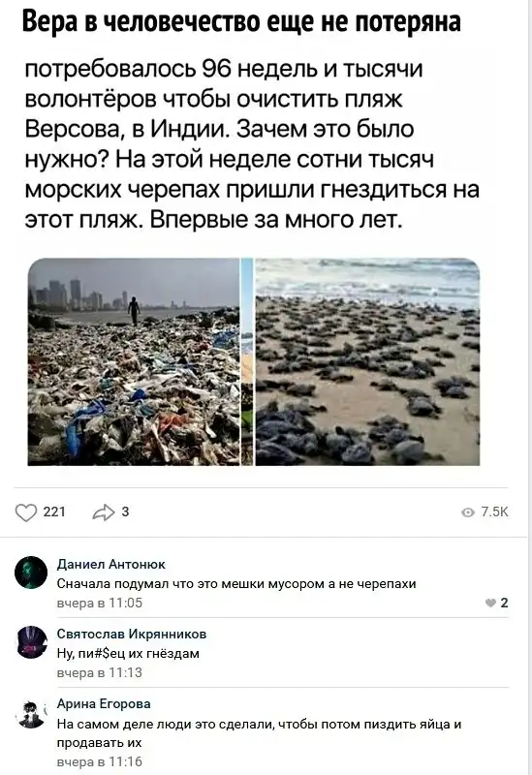Image resolution: width=532 pixels, height=775 pixels.
Task: Click the 3 shares counter
Action: [125, 512]
